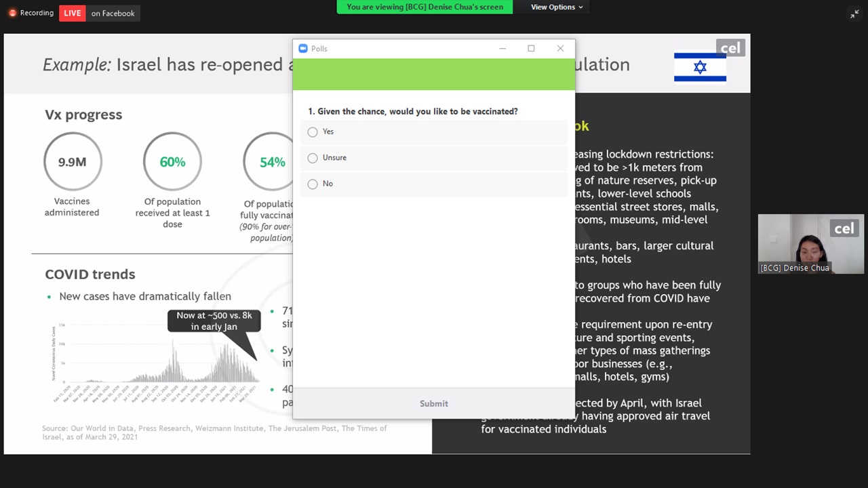The width and height of the screenshot is (868, 488).
Task: Close the Polls window
Action: coord(560,49)
